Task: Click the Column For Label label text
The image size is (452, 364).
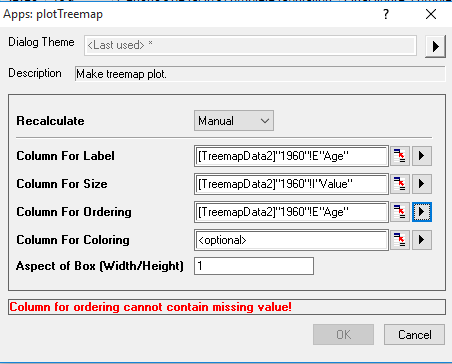Action: tap(65, 156)
